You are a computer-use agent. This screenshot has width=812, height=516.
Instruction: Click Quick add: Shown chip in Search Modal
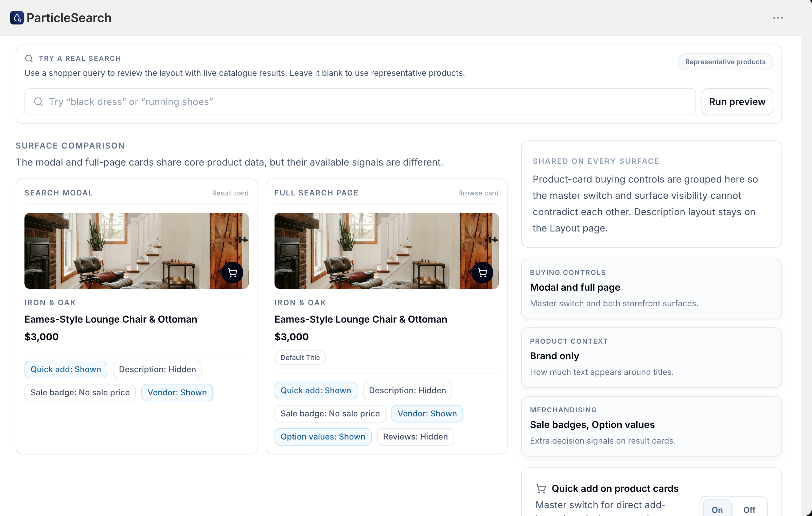(66, 369)
